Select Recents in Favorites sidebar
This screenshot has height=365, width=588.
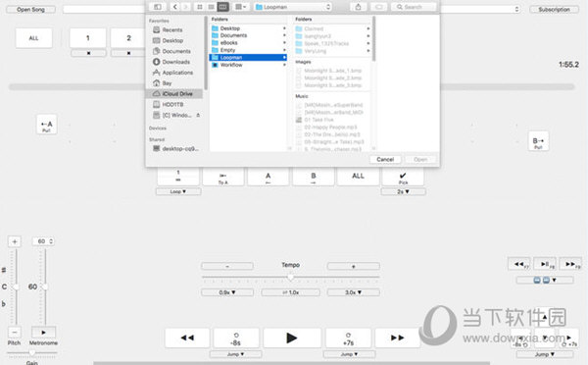click(171, 29)
